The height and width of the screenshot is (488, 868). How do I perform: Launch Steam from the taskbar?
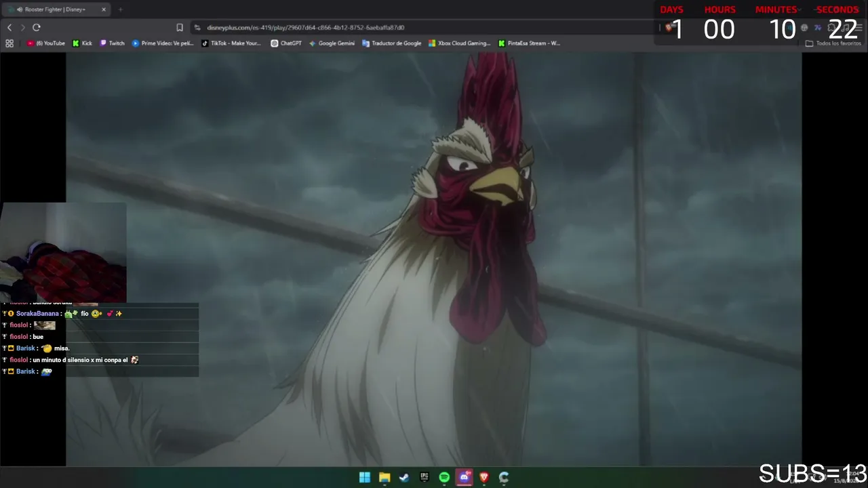pos(404,477)
